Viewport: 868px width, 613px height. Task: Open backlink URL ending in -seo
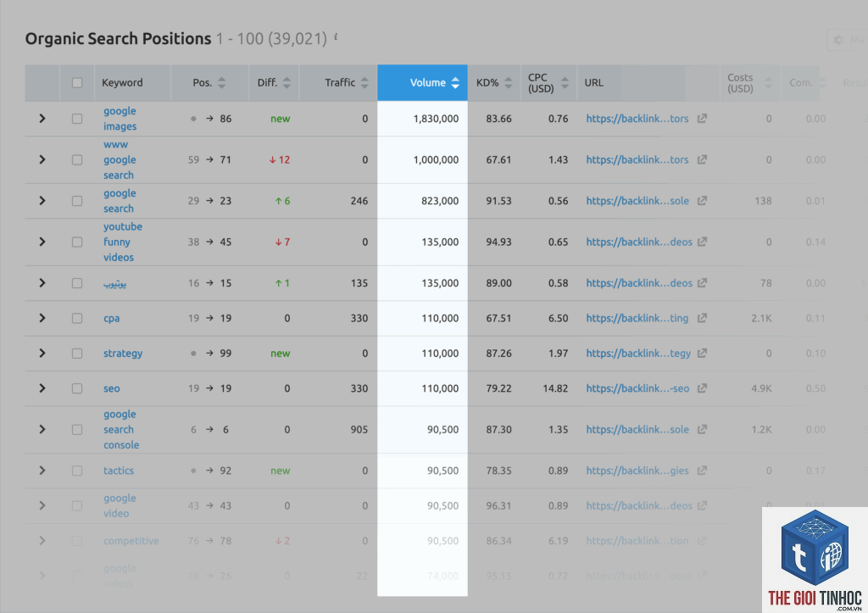pos(637,388)
